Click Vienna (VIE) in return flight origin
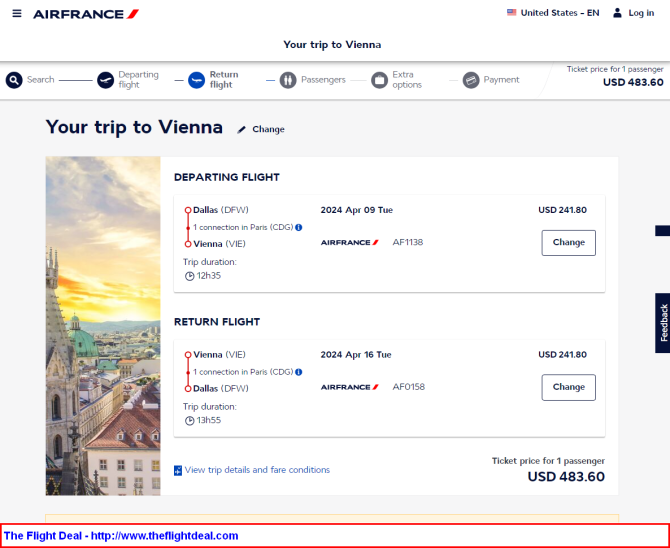Image resolution: width=670 pixels, height=548 pixels. coord(219,354)
